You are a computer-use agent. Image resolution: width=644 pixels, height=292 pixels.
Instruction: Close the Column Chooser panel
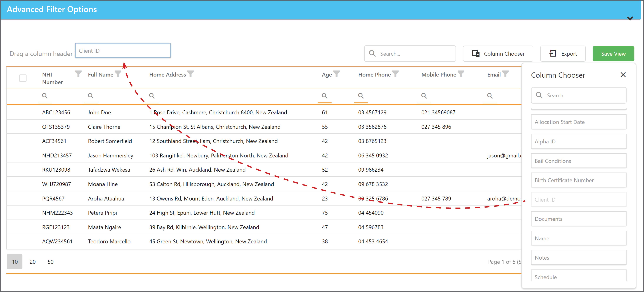pyautogui.click(x=623, y=75)
